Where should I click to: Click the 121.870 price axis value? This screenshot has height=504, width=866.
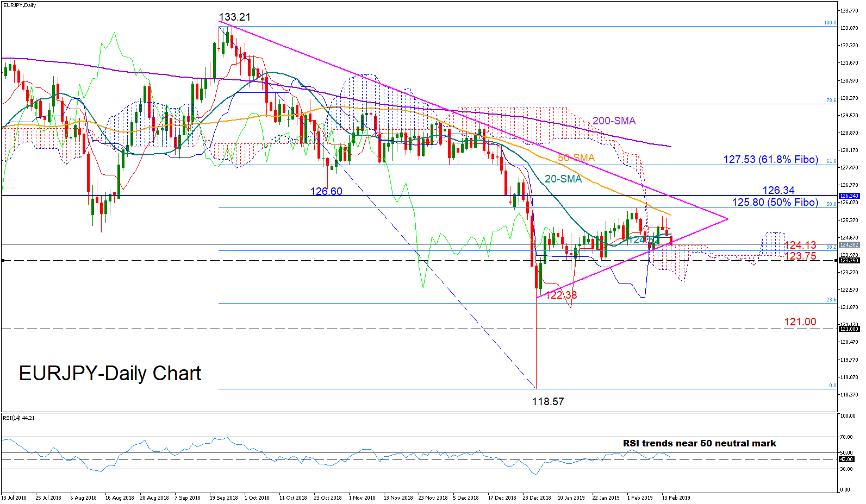click(x=849, y=307)
